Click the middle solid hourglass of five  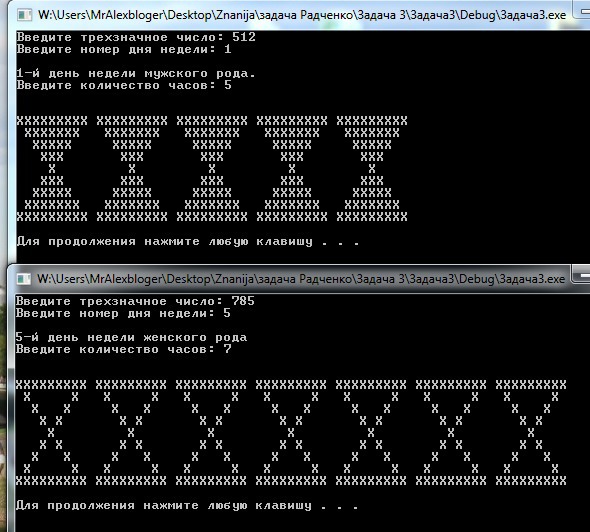click(212, 169)
